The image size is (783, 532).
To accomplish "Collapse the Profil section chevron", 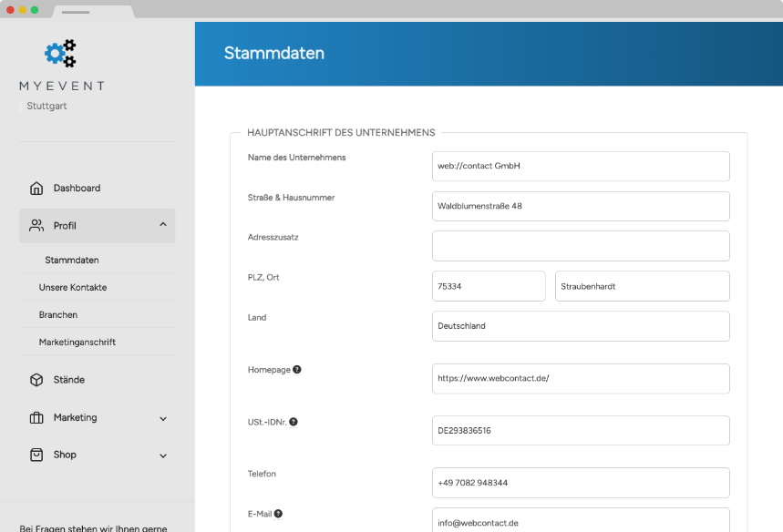I will (x=163, y=225).
